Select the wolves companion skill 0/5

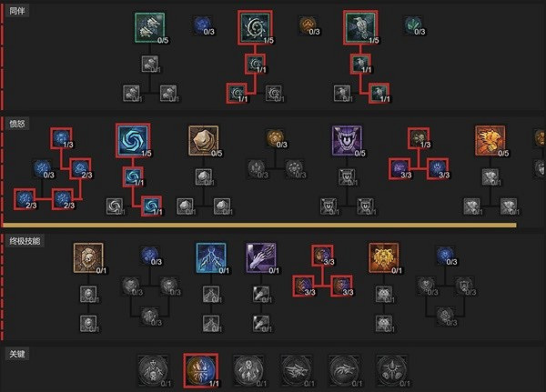(x=150, y=28)
